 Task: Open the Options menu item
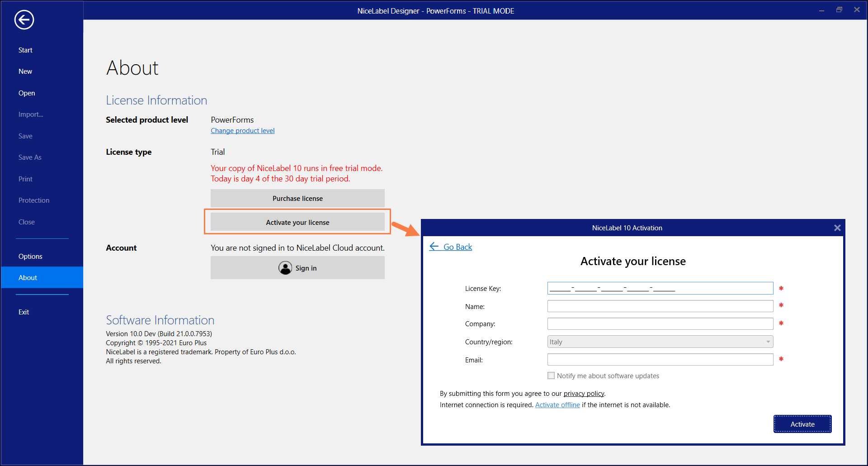coord(30,257)
